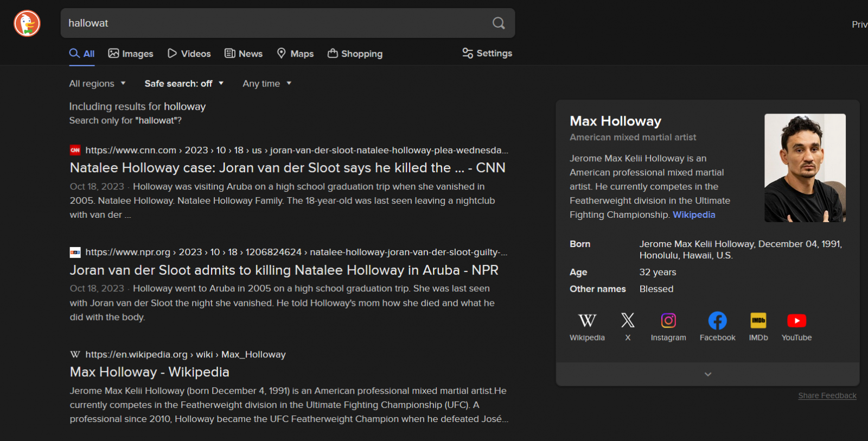The width and height of the screenshot is (868, 441).
Task: Open Natalee Holloway case CNN headline
Action: tap(288, 168)
